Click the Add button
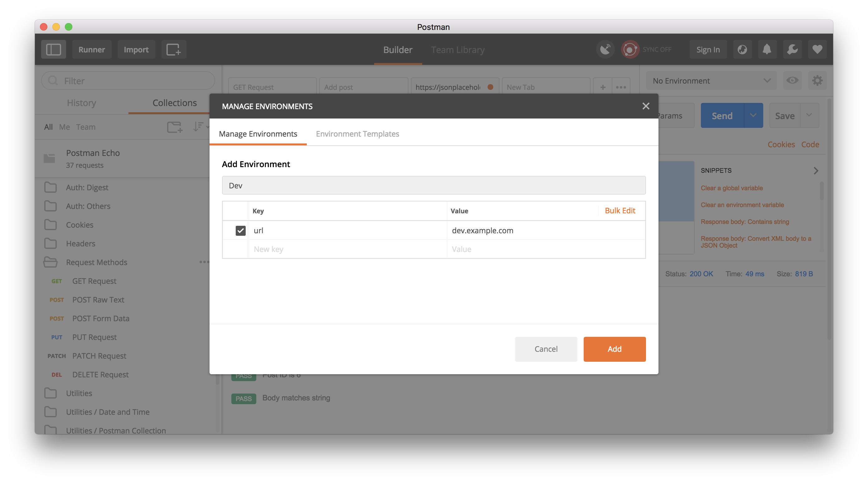This screenshot has height=484, width=868. pos(614,349)
